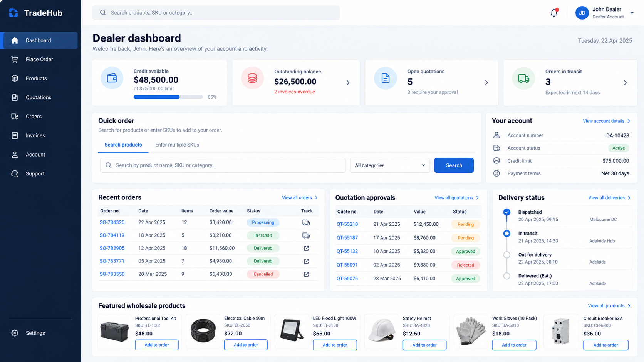The width and height of the screenshot is (644, 362).
Task: Click the credit usage progress bar
Action: [x=168, y=97]
